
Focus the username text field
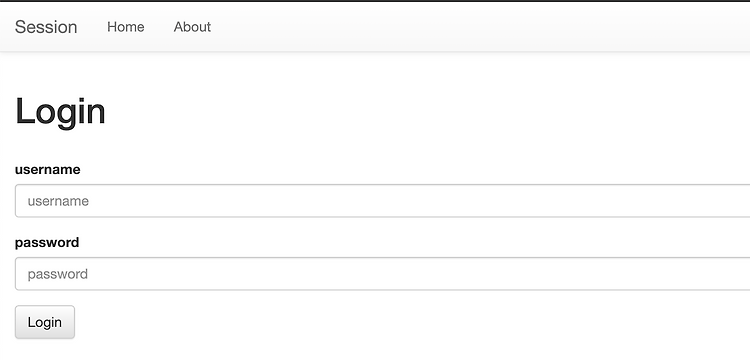pyautogui.click(x=383, y=201)
